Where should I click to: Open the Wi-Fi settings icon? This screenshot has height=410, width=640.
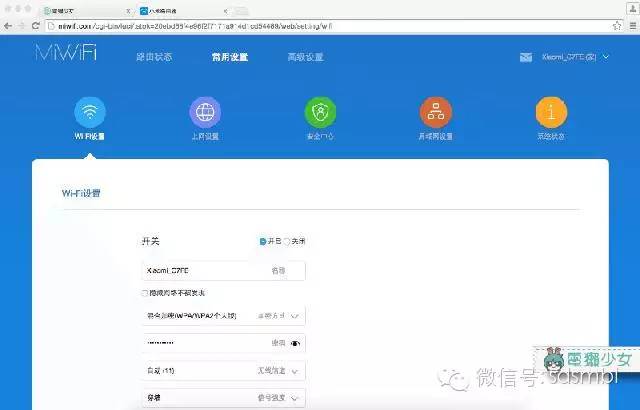[x=90, y=112]
